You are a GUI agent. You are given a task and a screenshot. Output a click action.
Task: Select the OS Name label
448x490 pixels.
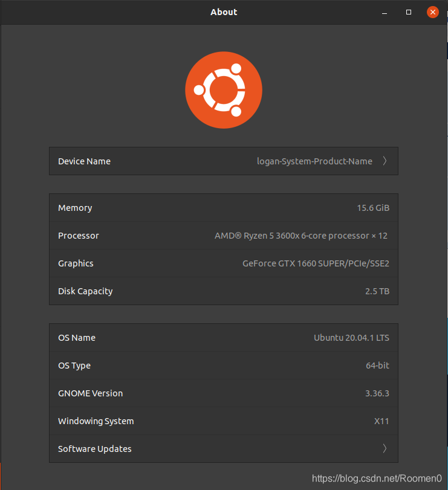77,338
